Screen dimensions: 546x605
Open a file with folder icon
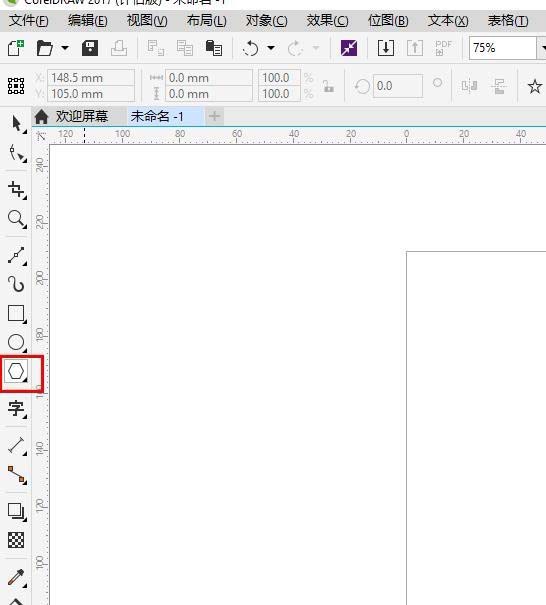[44, 48]
